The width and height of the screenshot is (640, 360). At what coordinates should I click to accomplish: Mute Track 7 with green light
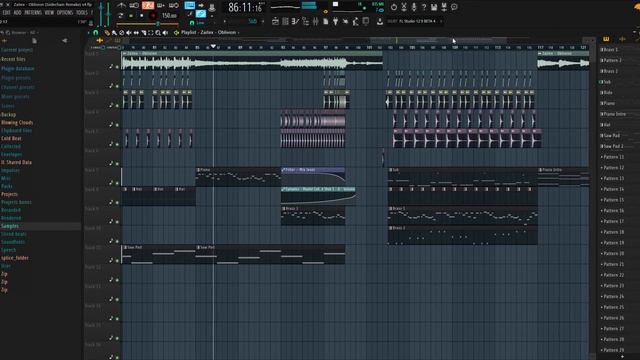tap(117, 183)
